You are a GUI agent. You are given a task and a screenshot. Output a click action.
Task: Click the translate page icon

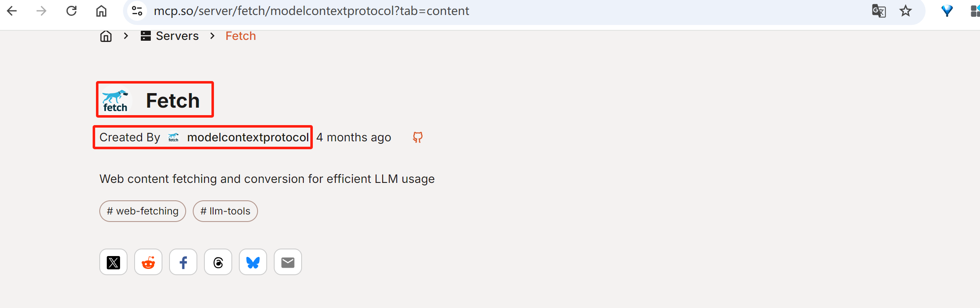879,11
